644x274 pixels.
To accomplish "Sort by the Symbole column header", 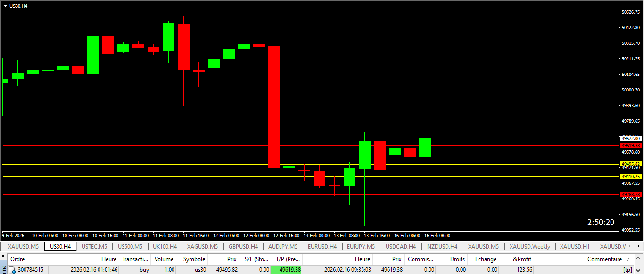I will [193, 259].
